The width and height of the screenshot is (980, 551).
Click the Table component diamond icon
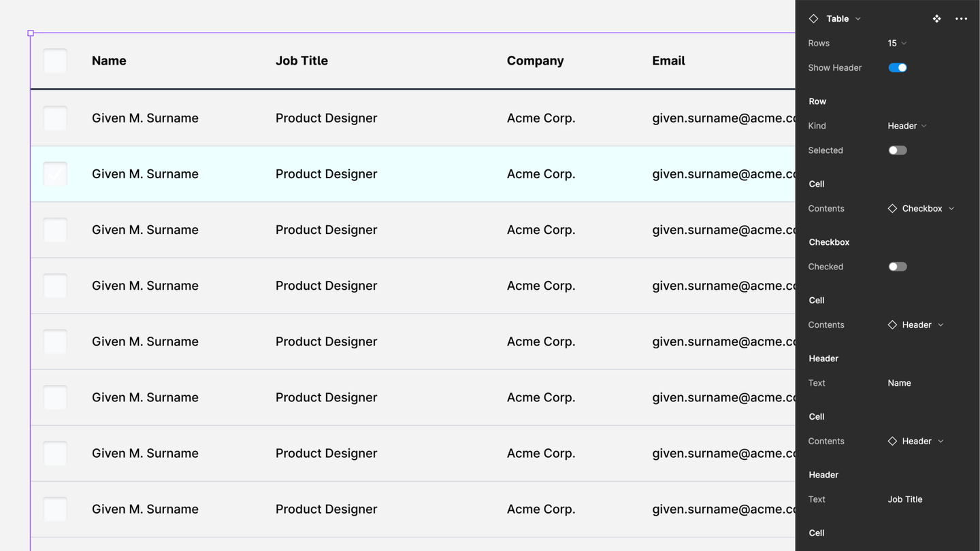tap(813, 19)
